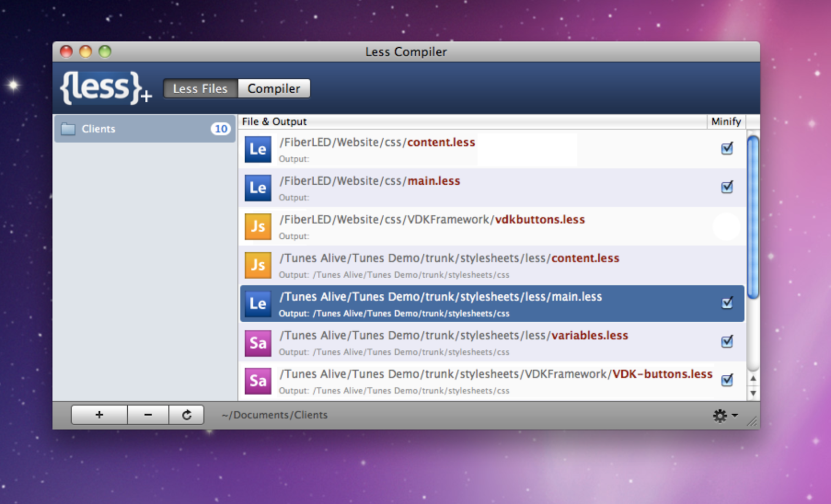Click the {less}+ logo
Viewport: 831px width, 504px height.
(106, 88)
